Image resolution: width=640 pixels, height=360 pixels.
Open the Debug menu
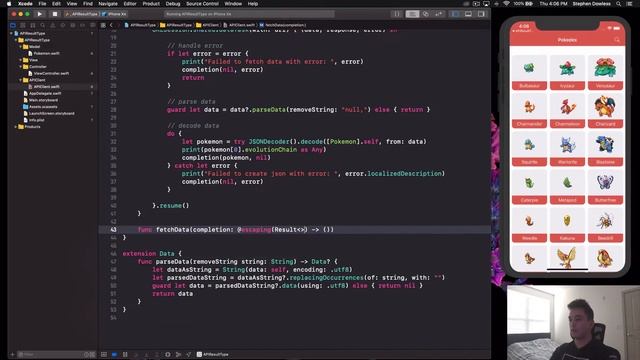pos(173,4)
